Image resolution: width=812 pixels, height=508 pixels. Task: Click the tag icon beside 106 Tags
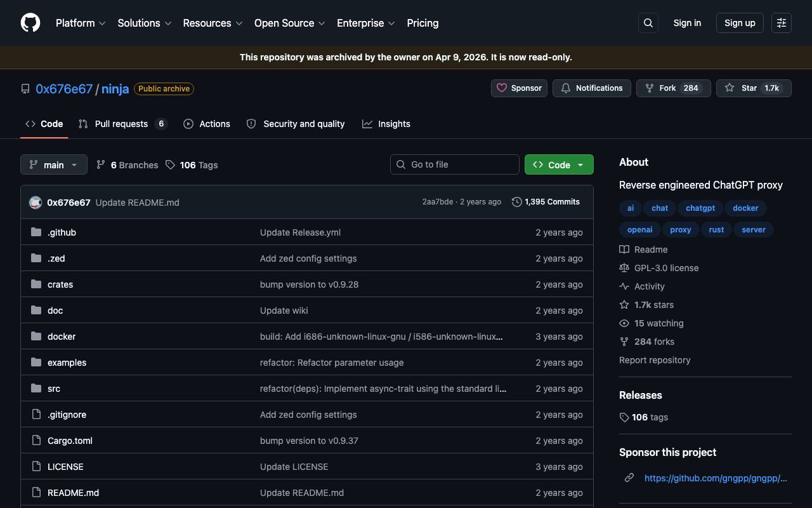tap(170, 165)
